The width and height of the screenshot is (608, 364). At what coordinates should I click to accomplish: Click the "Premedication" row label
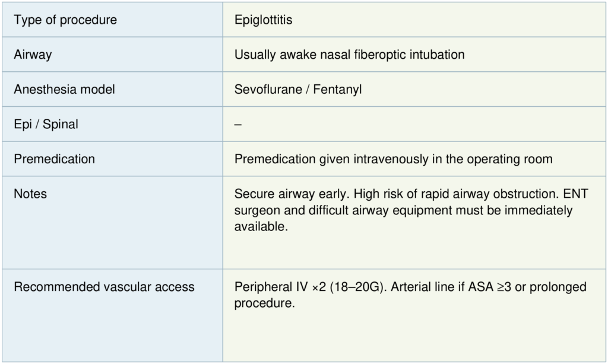54,159
